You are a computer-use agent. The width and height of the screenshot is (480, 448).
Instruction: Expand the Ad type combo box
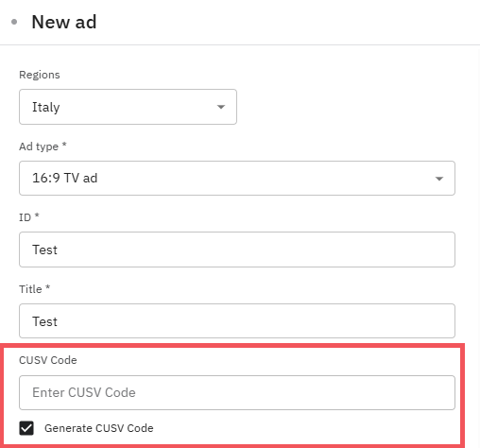click(237, 179)
